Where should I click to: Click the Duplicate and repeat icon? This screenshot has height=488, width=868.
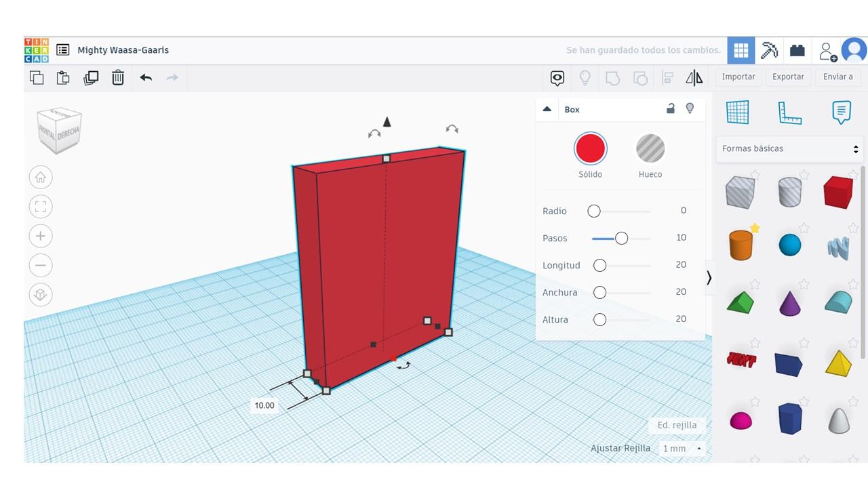point(91,77)
